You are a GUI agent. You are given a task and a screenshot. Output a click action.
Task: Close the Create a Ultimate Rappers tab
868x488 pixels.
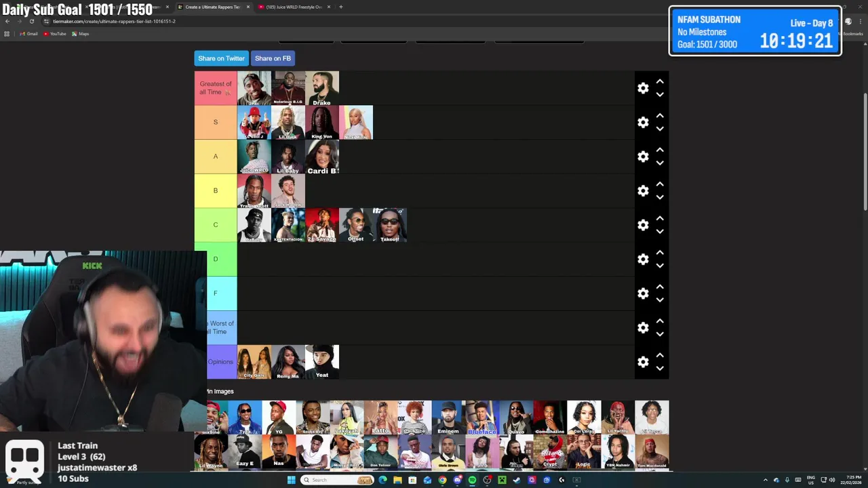tap(248, 7)
